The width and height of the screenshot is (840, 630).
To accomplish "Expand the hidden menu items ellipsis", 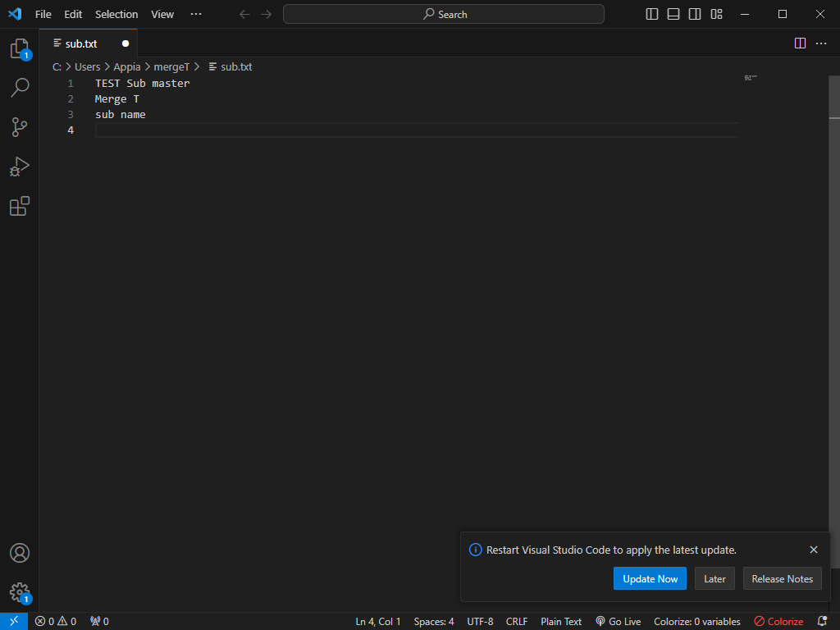I will click(196, 15).
